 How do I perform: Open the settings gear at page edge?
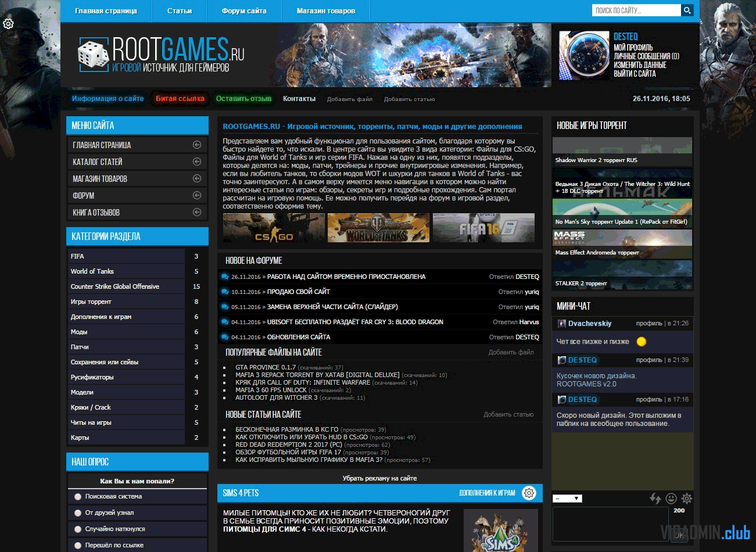coord(8,24)
